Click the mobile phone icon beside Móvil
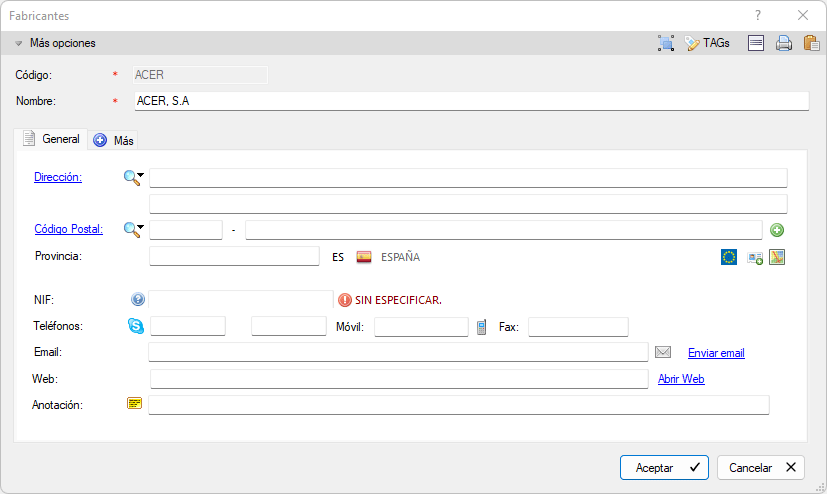This screenshot has height=494, width=827. click(482, 326)
